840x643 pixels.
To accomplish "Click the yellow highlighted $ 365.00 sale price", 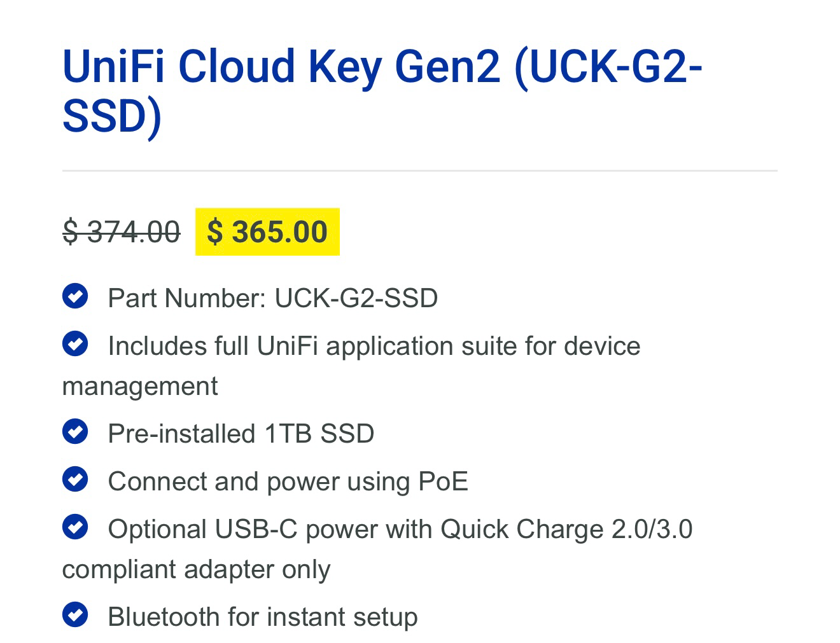I will click(267, 232).
